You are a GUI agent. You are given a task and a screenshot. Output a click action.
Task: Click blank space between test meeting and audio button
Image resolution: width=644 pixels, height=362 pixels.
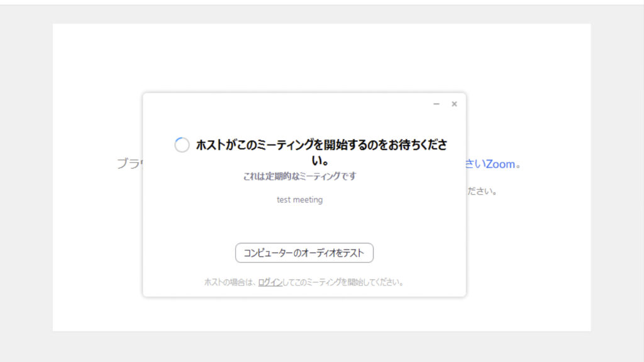[304, 223]
